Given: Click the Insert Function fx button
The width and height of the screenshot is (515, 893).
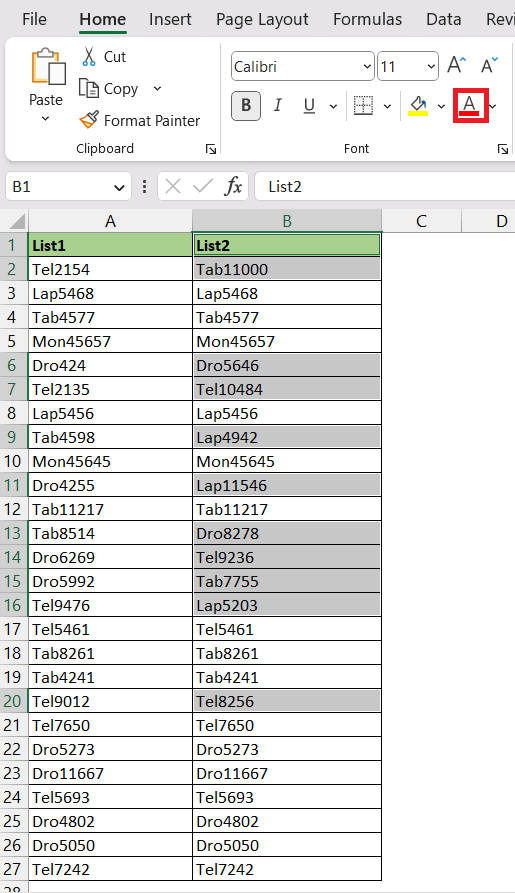Looking at the screenshot, I should 233,186.
